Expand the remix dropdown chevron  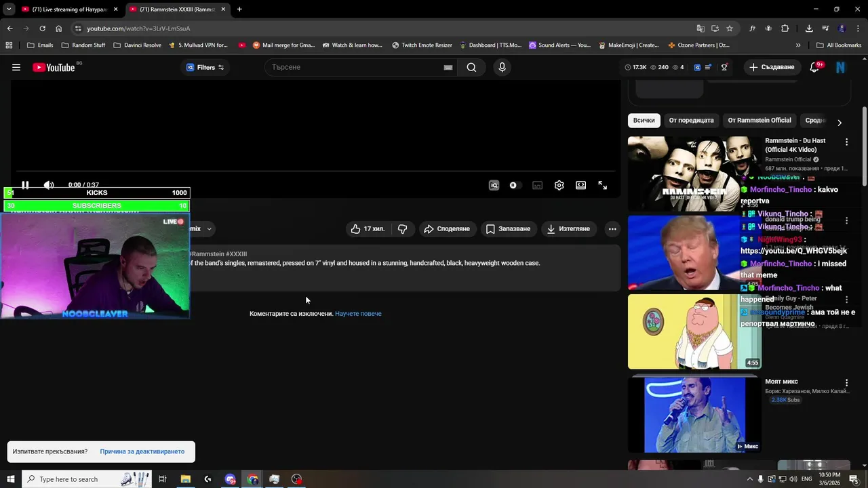(209, 229)
